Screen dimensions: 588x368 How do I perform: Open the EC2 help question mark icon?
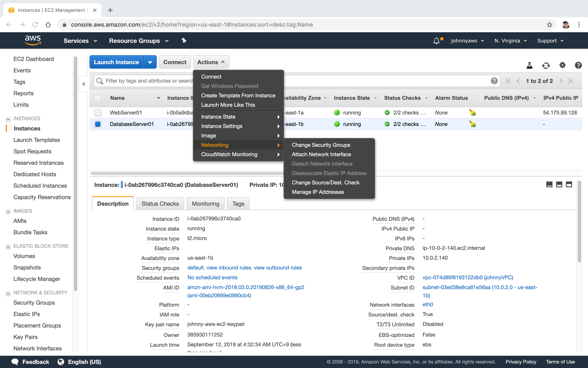click(578, 65)
